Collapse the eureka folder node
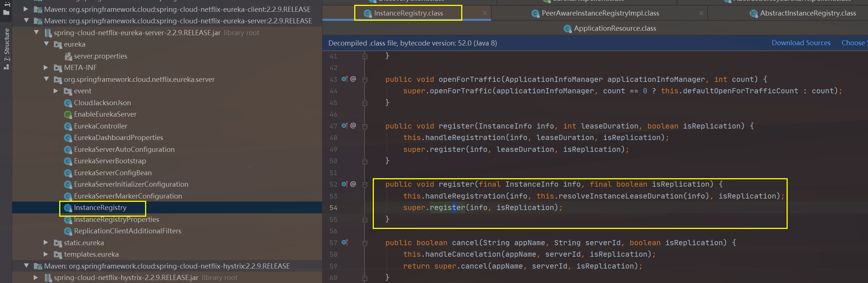Image resolution: width=868 pixels, height=283 pixels. (x=46, y=44)
